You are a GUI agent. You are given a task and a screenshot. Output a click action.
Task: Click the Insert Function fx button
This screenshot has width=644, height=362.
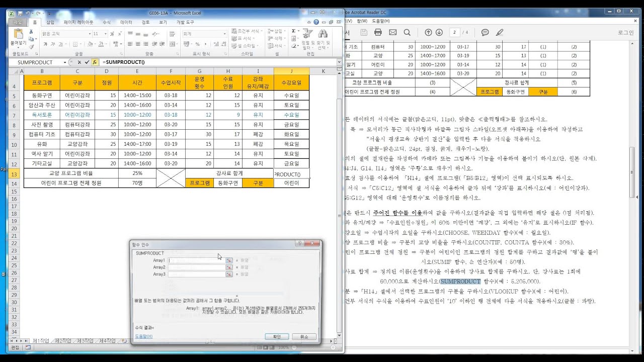tap(94, 62)
